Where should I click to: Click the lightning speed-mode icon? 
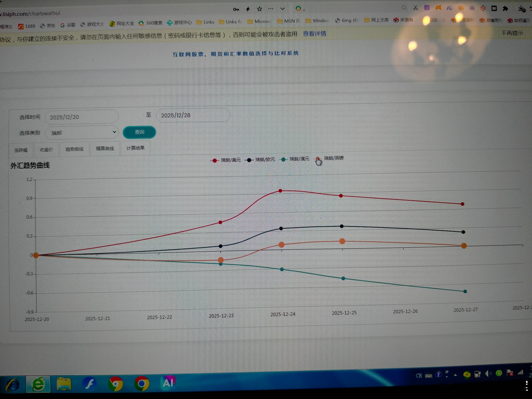click(x=248, y=9)
